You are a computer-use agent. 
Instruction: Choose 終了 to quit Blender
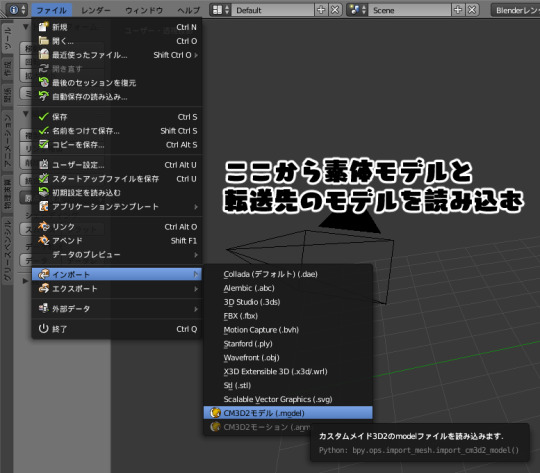117,329
